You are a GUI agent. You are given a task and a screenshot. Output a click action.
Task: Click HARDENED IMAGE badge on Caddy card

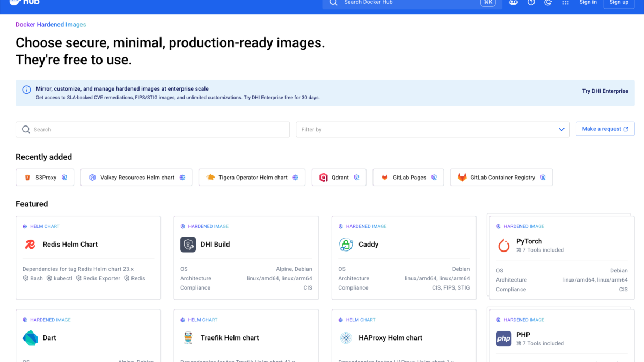coord(362,226)
